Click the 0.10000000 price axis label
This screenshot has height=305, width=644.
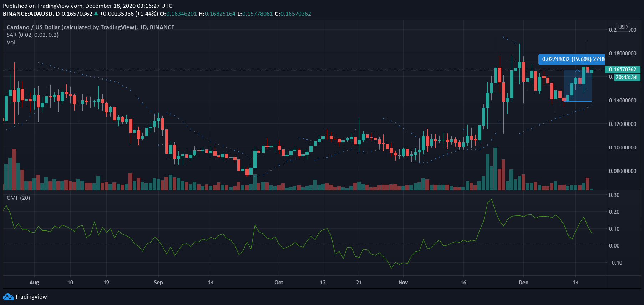coord(623,148)
